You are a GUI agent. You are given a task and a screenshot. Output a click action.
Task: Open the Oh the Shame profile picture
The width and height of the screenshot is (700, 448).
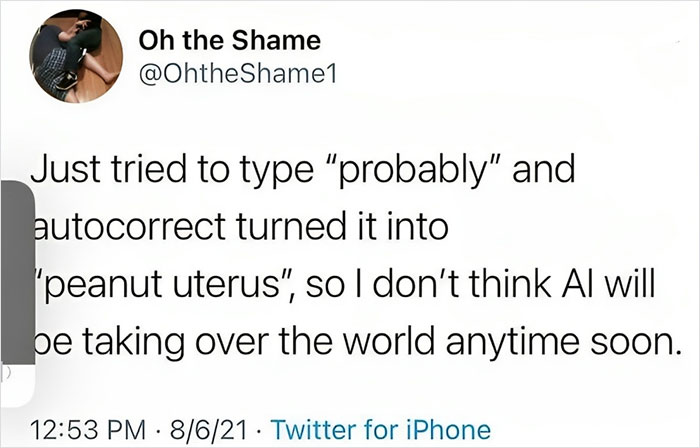pos(68,59)
